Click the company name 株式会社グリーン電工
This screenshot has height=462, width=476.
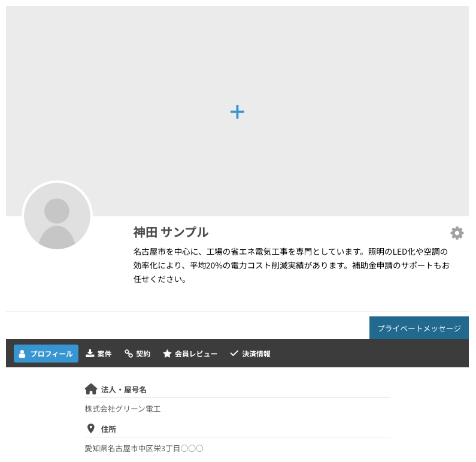pyautogui.click(x=123, y=409)
